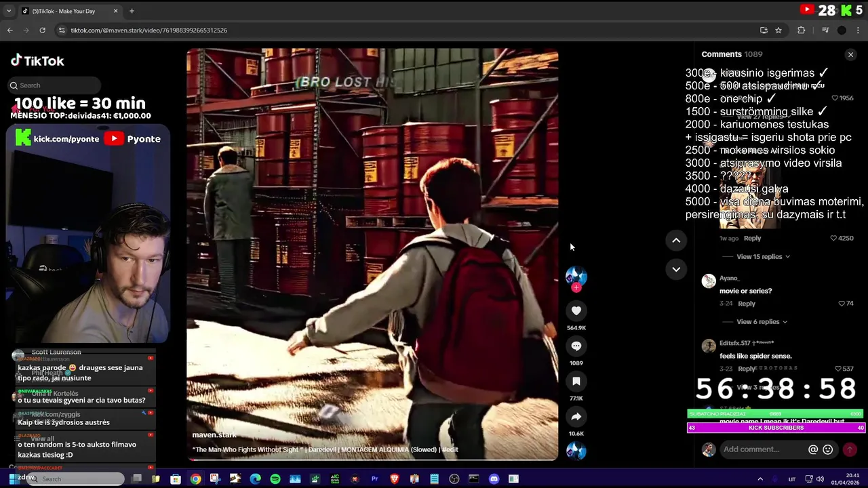Go to previous video with up arrow
This screenshot has width=868, height=488.
pyautogui.click(x=676, y=240)
